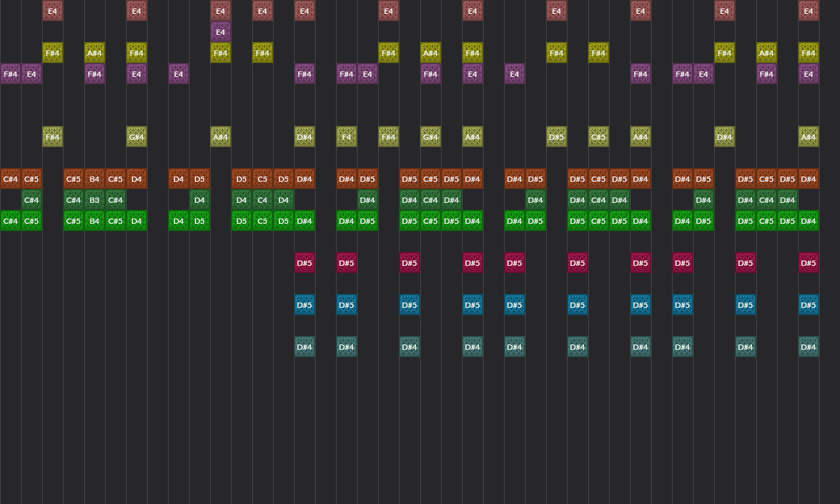Select the bright green C#5 swatch beside C#4
840x504 pixels.
[31, 220]
